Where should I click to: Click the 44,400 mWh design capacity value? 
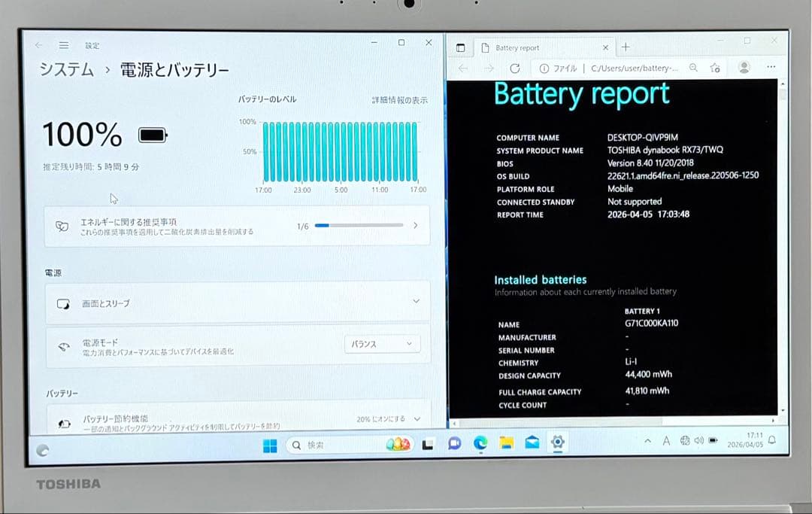pos(648,374)
